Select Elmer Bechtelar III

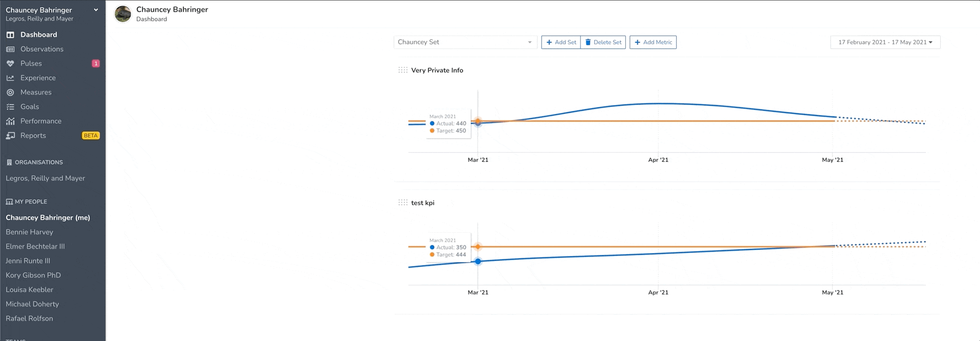(35, 246)
